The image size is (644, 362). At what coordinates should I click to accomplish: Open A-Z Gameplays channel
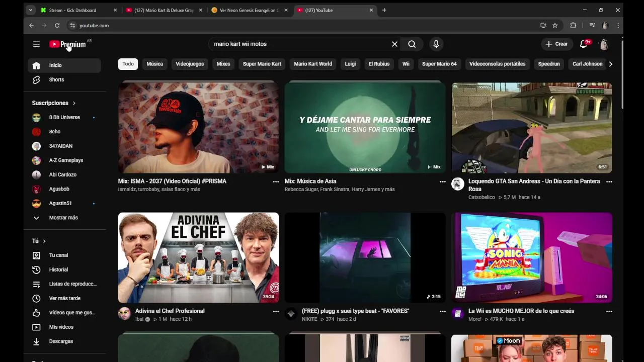64,160
